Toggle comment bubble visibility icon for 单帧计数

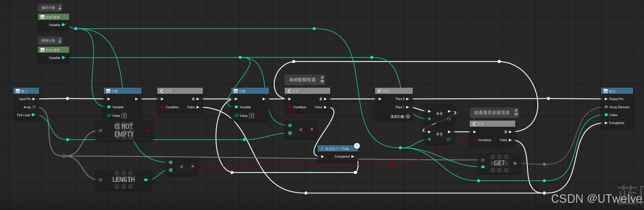pos(60,42)
